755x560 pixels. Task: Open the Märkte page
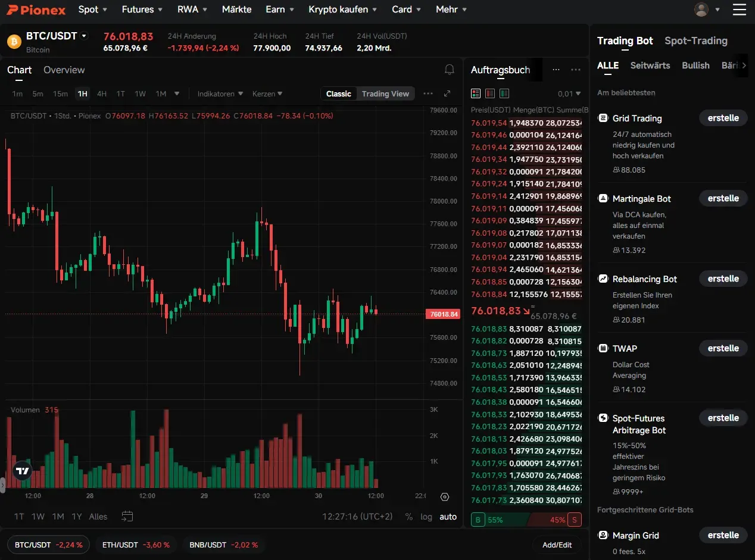click(236, 10)
